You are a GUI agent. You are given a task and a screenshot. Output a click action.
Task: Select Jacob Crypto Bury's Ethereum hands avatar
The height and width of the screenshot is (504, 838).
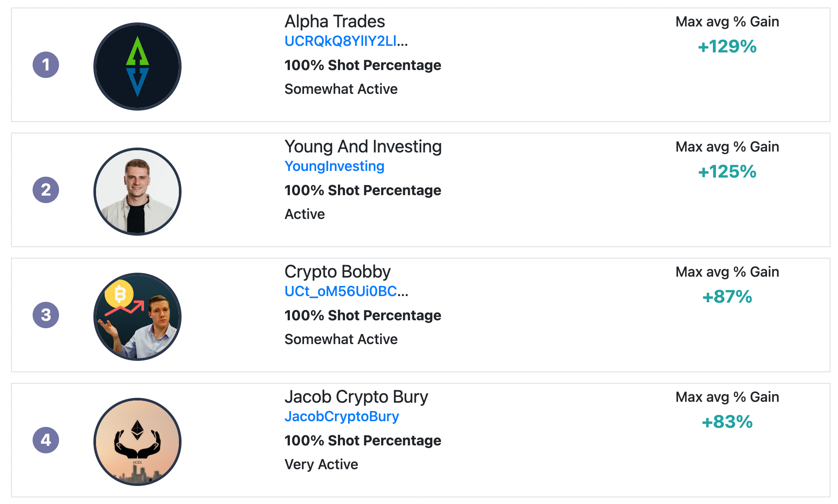[x=137, y=442]
